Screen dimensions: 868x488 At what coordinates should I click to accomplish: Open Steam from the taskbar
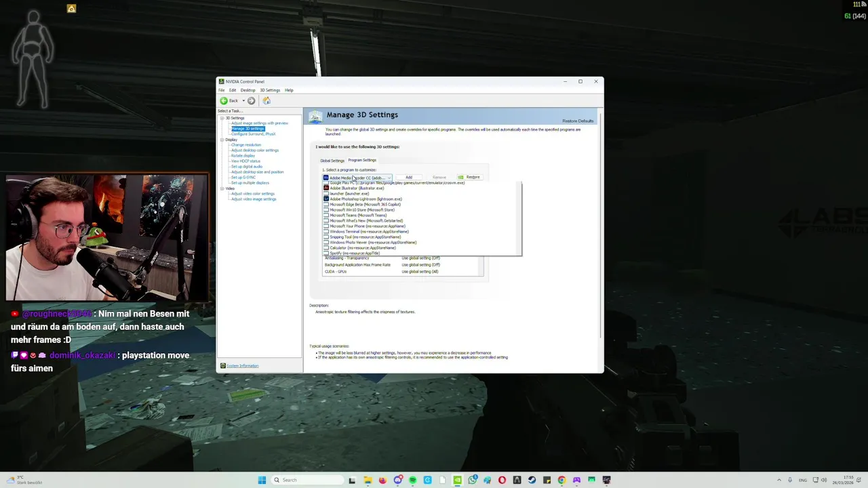coord(532,480)
